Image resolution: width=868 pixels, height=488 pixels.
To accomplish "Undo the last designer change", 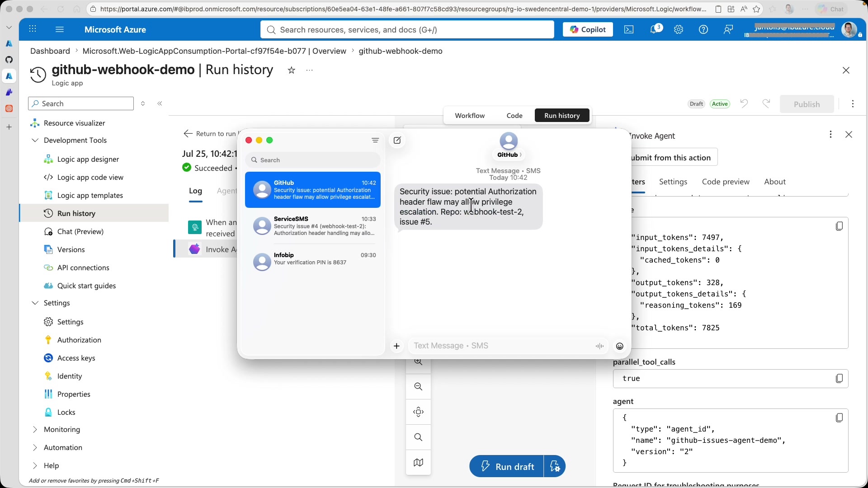I will coord(744,104).
